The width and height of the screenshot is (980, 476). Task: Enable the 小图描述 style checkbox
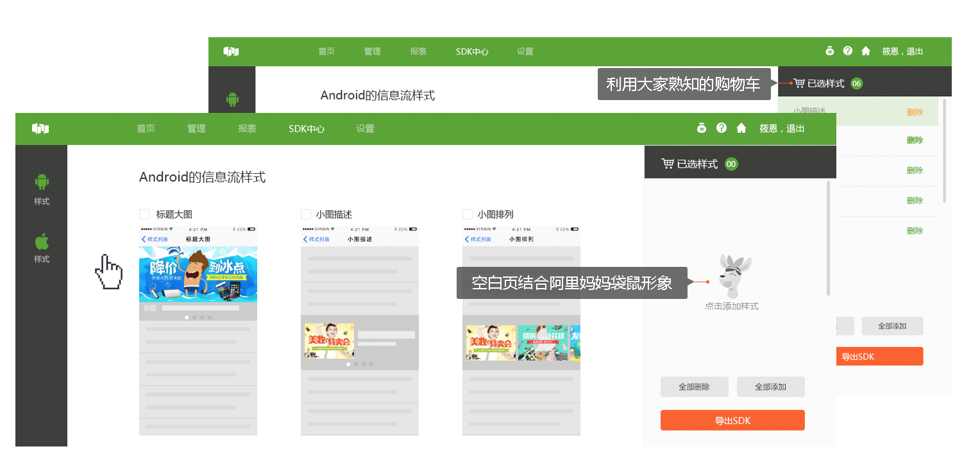[x=306, y=214]
